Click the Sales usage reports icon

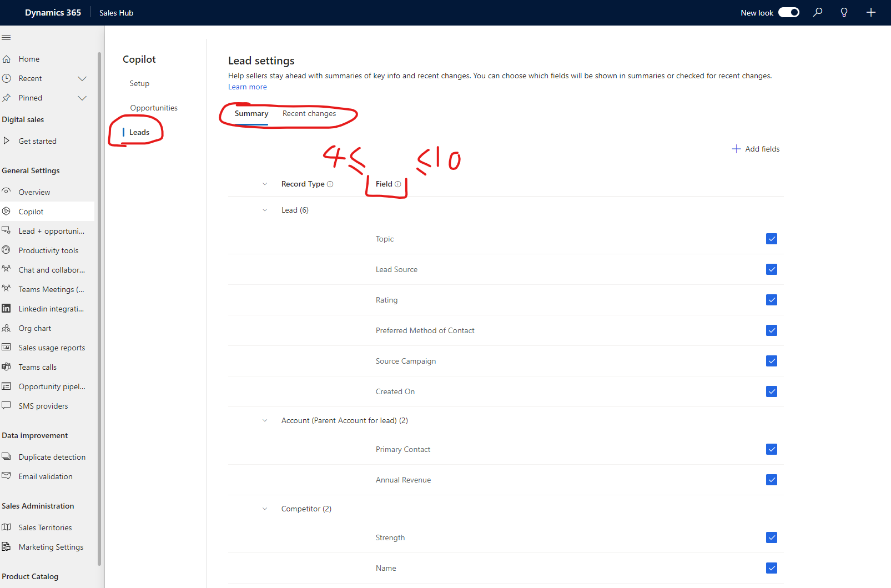(7, 348)
